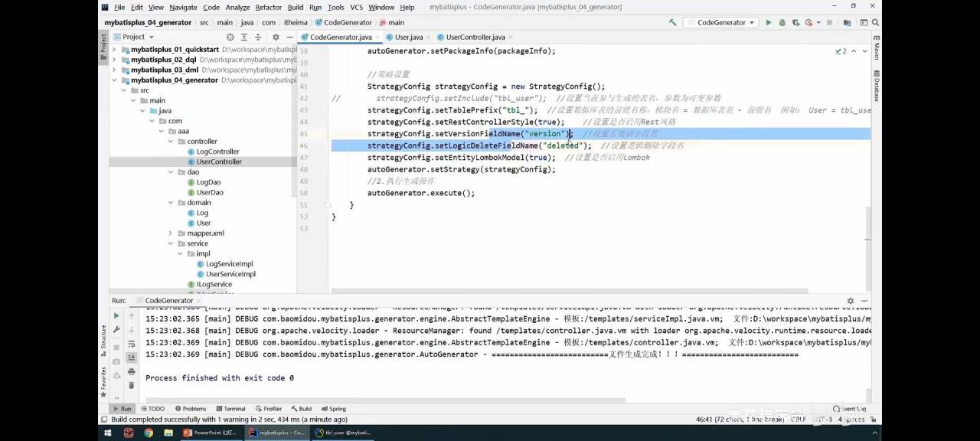Open run configuration wrench icon in Run panel
The width and height of the screenshot is (980, 441).
coord(116,329)
